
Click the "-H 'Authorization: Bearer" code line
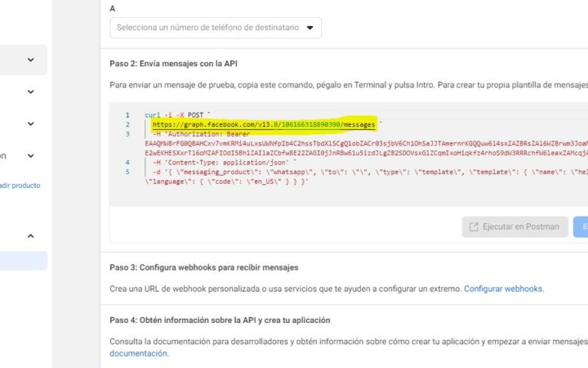tap(201, 134)
